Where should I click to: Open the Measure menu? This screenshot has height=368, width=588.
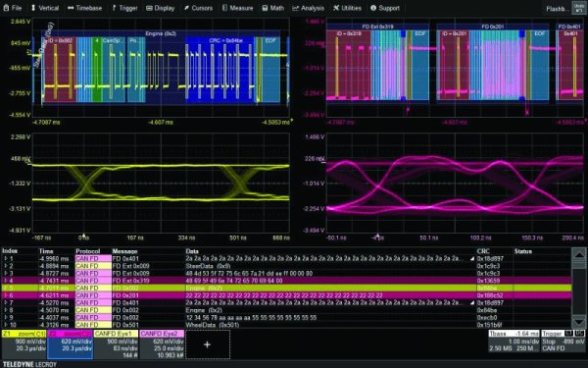(238, 8)
